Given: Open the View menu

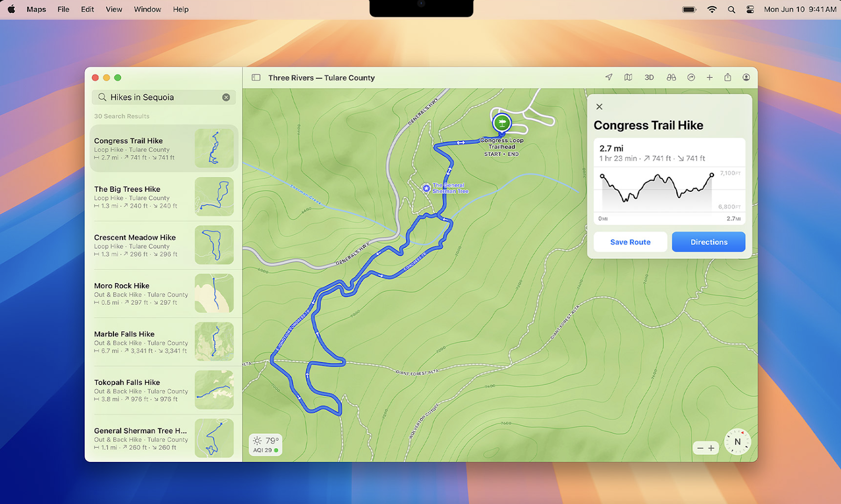Looking at the screenshot, I should click(114, 9).
